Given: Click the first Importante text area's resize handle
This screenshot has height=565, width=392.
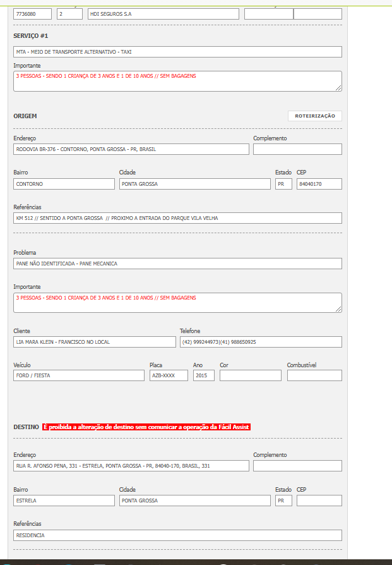Looking at the screenshot, I should tap(338, 88).
